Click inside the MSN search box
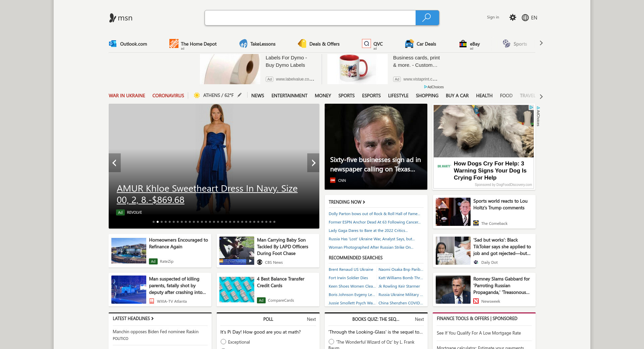Image resolution: width=644 pixels, height=349 pixels. pyautogui.click(x=310, y=18)
